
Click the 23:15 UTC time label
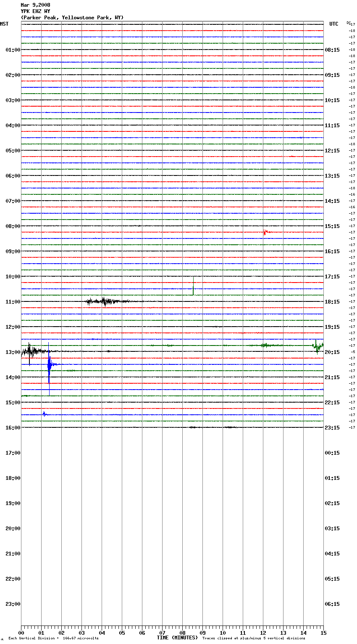332,427
